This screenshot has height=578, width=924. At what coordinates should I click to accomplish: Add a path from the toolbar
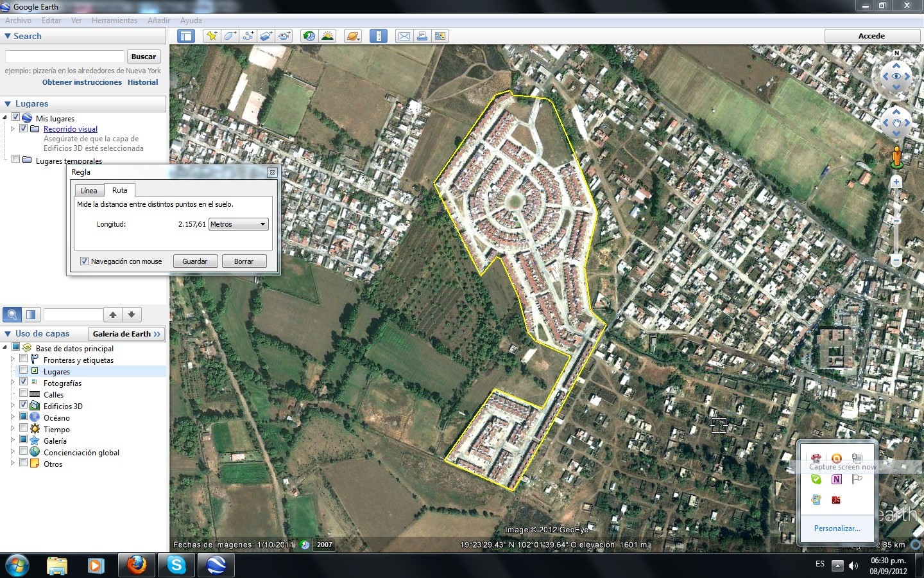[x=248, y=36]
